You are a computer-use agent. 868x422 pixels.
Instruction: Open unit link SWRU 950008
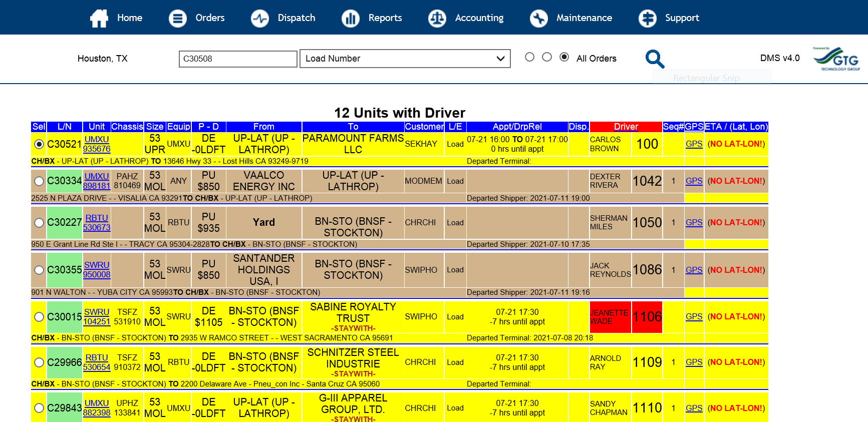point(97,270)
